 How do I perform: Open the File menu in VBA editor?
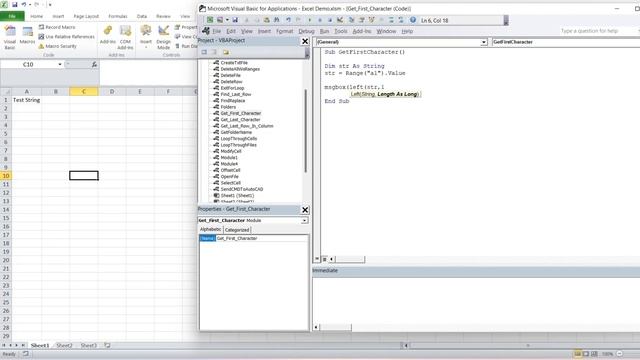[217, 31]
